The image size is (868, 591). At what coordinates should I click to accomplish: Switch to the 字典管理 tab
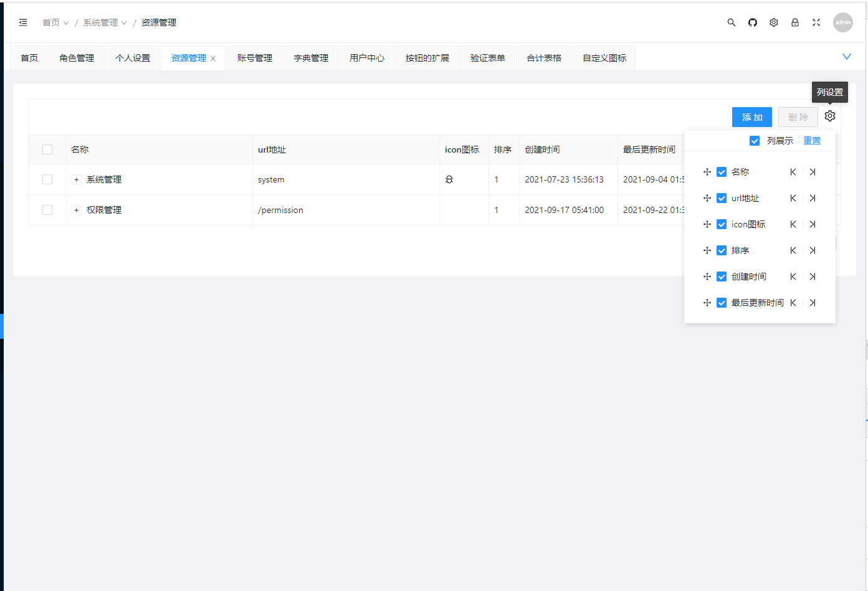tap(310, 57)
